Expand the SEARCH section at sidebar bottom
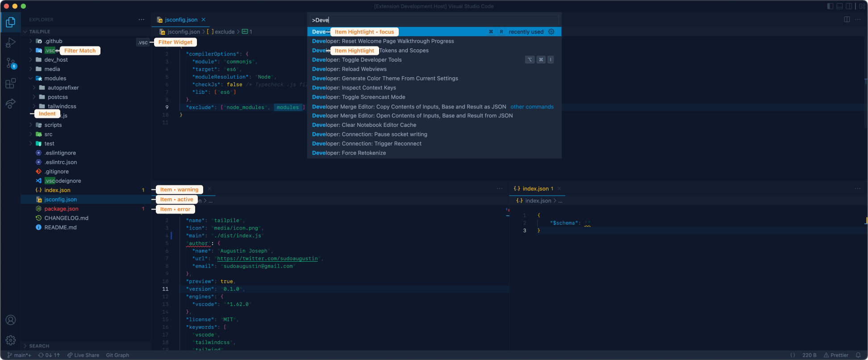Screen dimensions: 868x360 [39, 346]
